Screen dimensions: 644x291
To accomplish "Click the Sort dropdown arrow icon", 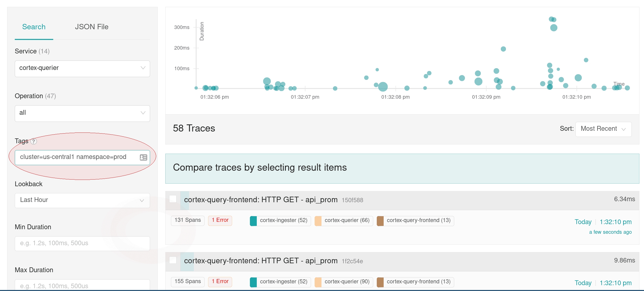I will point(624,129).
